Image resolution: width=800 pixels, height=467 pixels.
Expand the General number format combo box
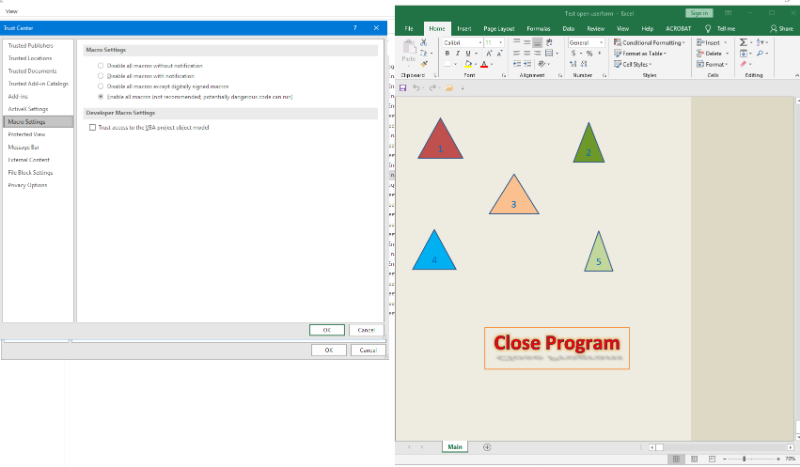[x=599, y=43]
